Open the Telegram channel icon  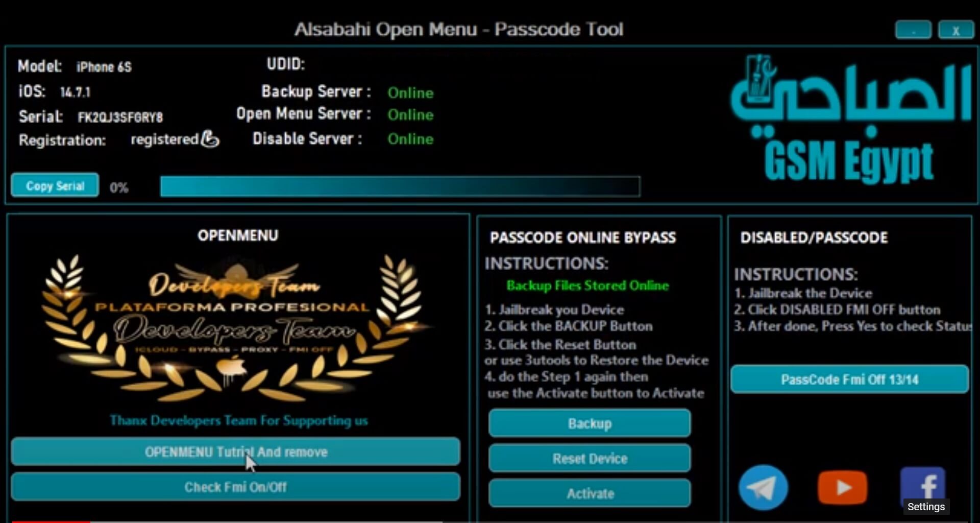tap(763, 487)
